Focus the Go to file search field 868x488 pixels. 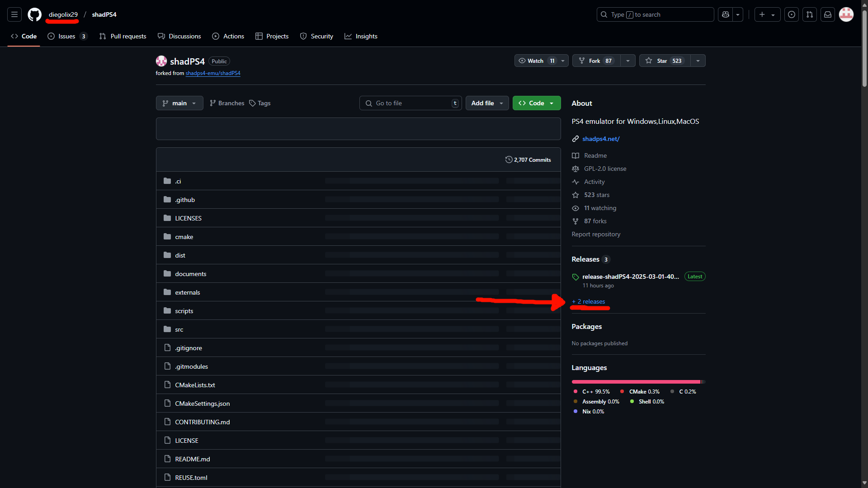[410, 103]
